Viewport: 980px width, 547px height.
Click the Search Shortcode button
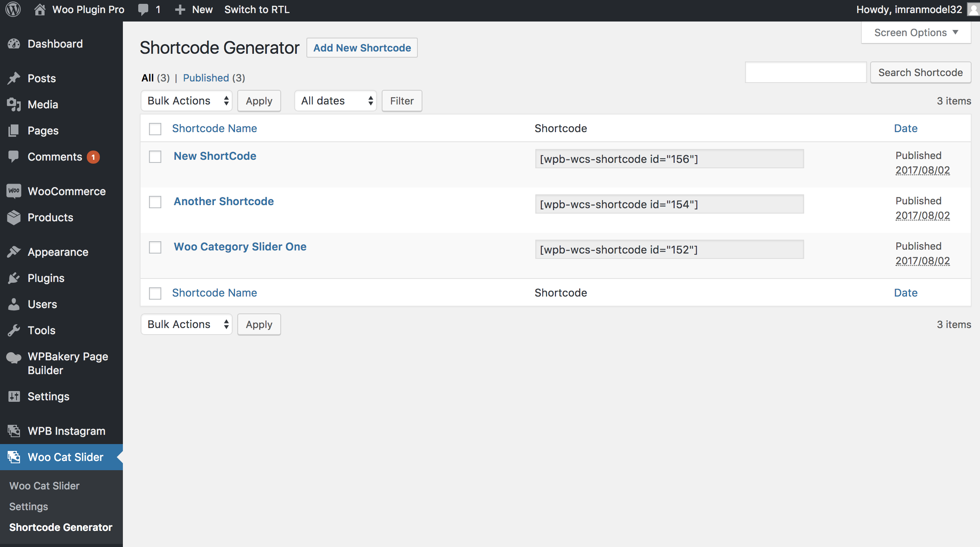point(920,72)
